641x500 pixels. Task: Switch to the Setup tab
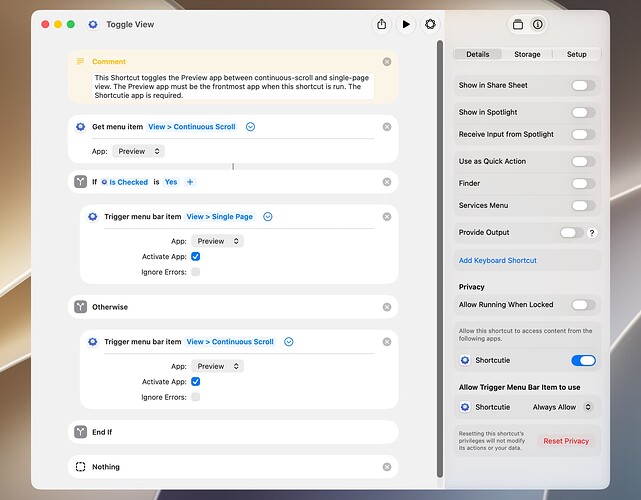point(576,54)
